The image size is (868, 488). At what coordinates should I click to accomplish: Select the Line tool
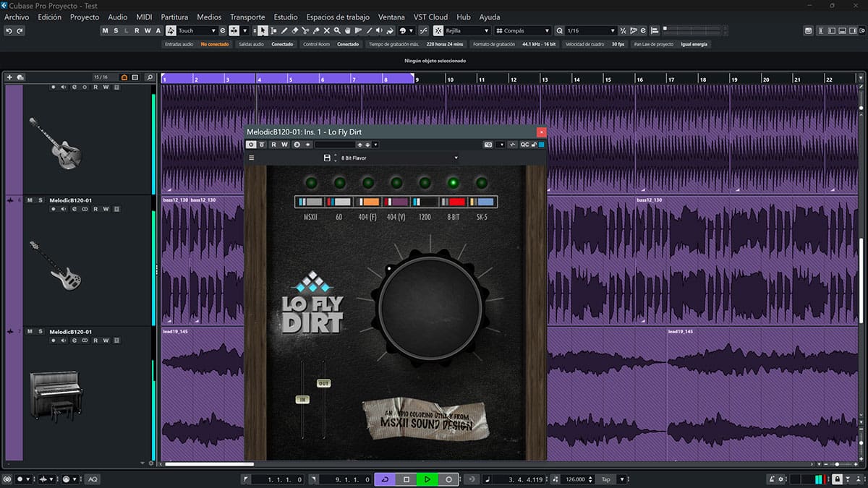369,30
